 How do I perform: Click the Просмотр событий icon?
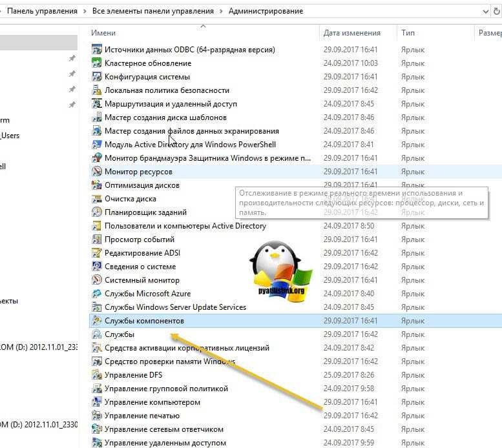coord(97,239)
